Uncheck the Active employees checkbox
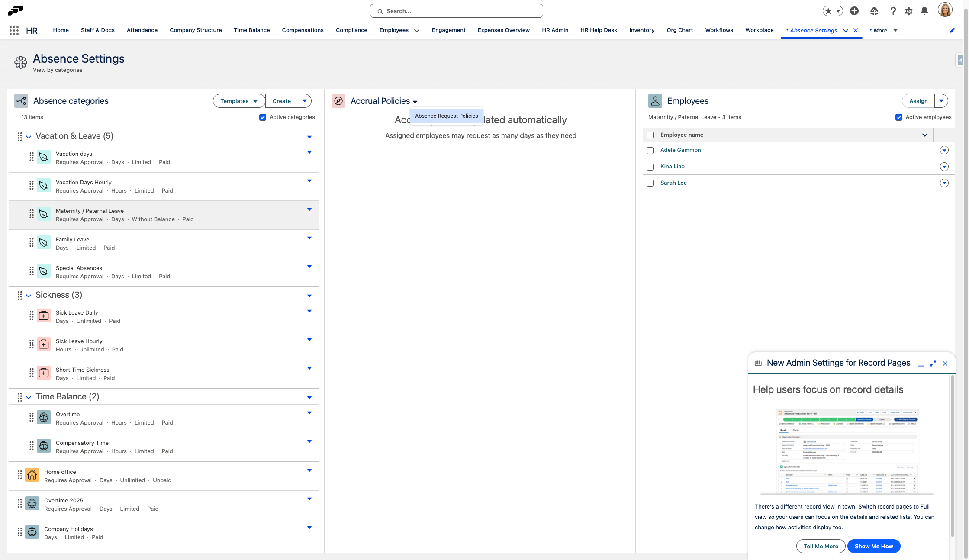Viewport: 969px width, 560px height. pos(899,117)
